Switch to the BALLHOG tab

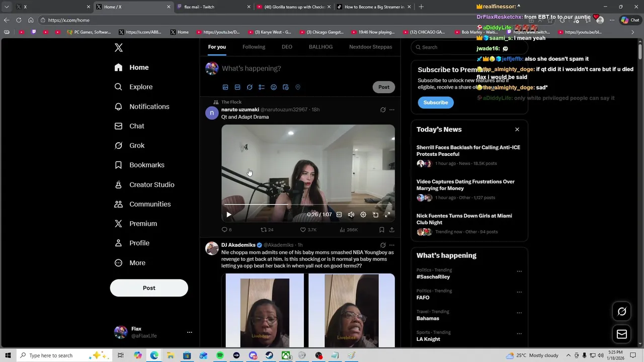tap(320, 47)
